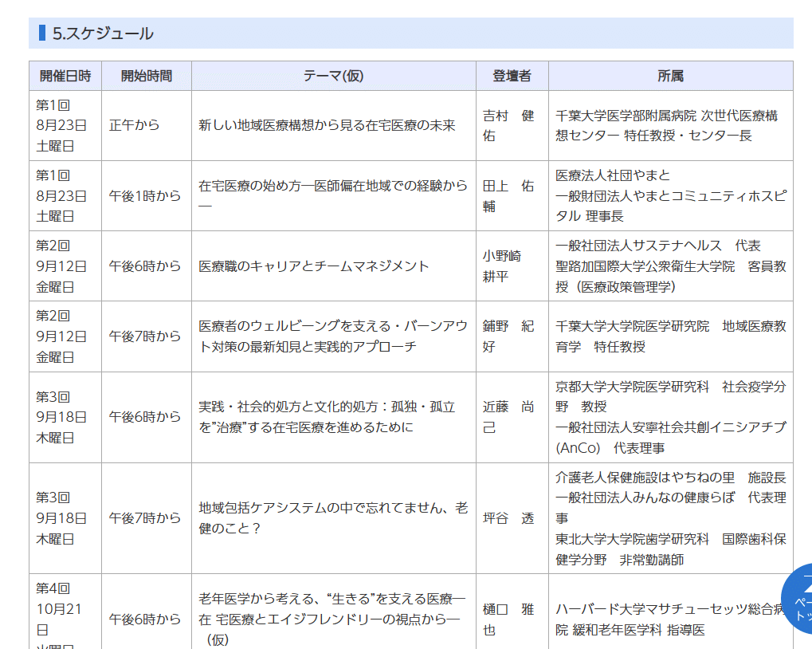Select the 所属 column header
The height and width of the screenshot is (649, 812).
[x=671, y=75]
